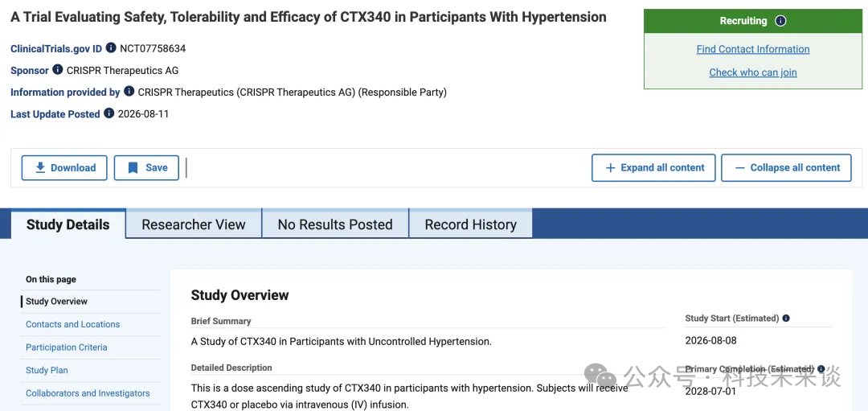Image resolution: width=868 pixels, height=411 pixels.
Task: Collapse all content sections
Action: [x=786, y=168]
